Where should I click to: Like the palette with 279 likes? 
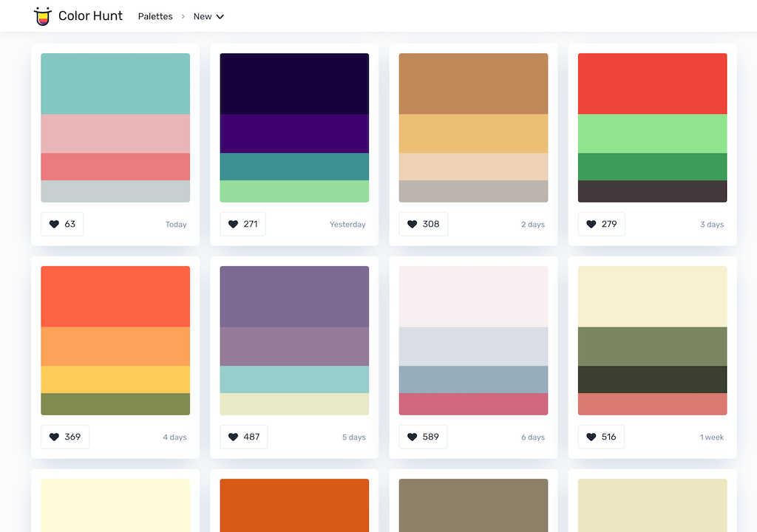(x=602, y=224)
